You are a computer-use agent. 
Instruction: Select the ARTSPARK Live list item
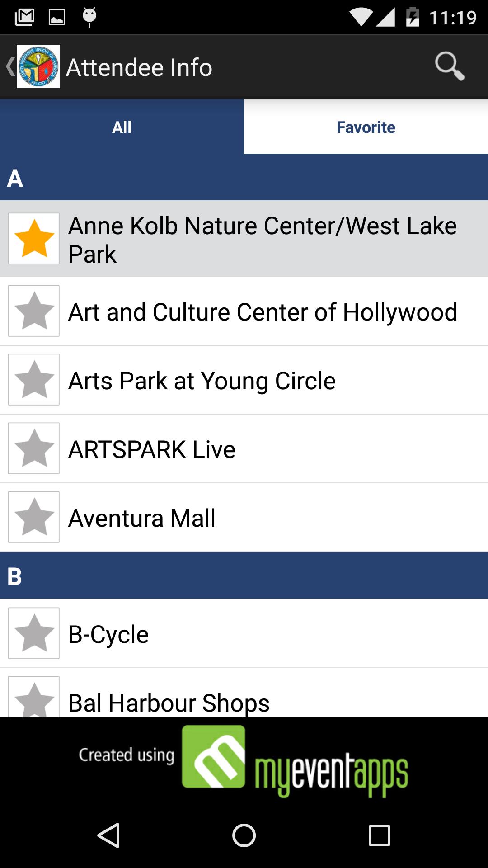point(244,449)
